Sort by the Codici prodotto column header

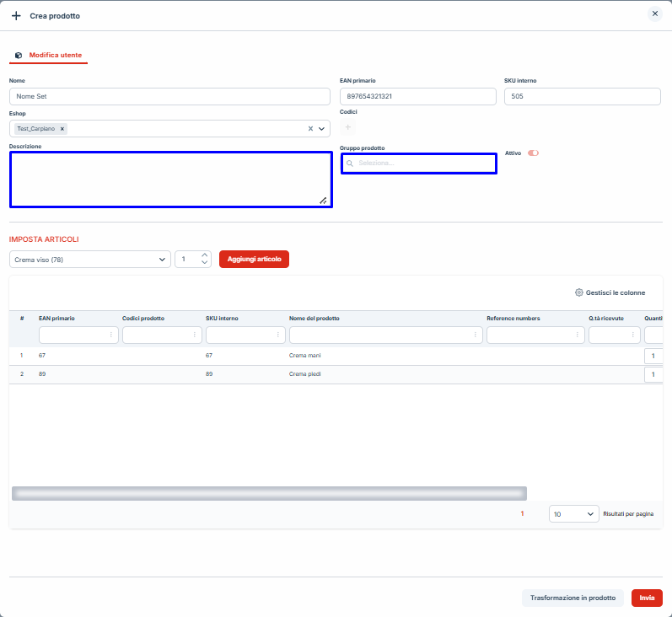tap(143, 319)
